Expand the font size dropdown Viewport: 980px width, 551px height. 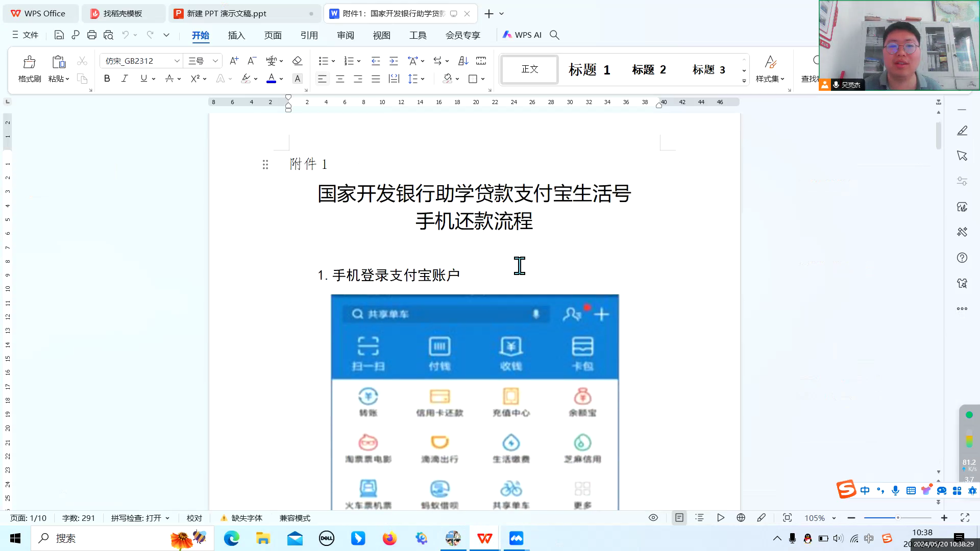click(215, 61)
